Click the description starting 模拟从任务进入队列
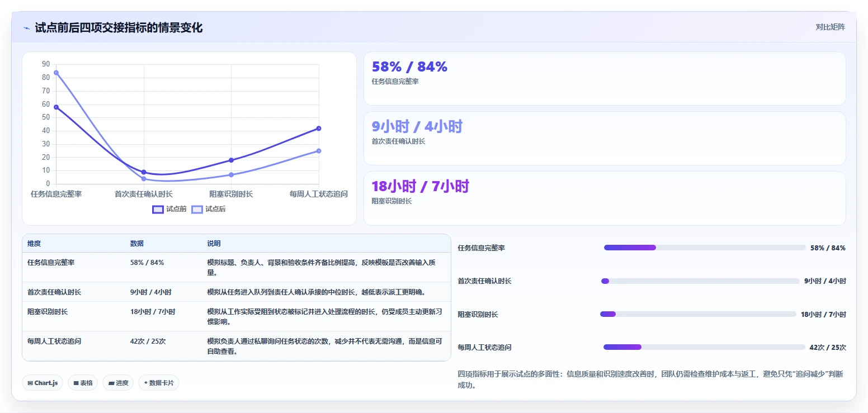The width and height of the screenshot is (868, 413). [316, 292]
